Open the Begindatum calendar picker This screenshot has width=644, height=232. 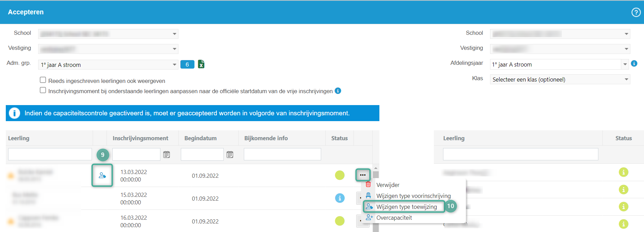point(230,155)
